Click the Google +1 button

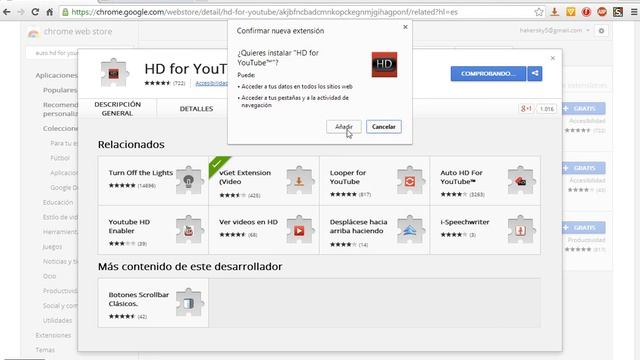tap(526, 109)
